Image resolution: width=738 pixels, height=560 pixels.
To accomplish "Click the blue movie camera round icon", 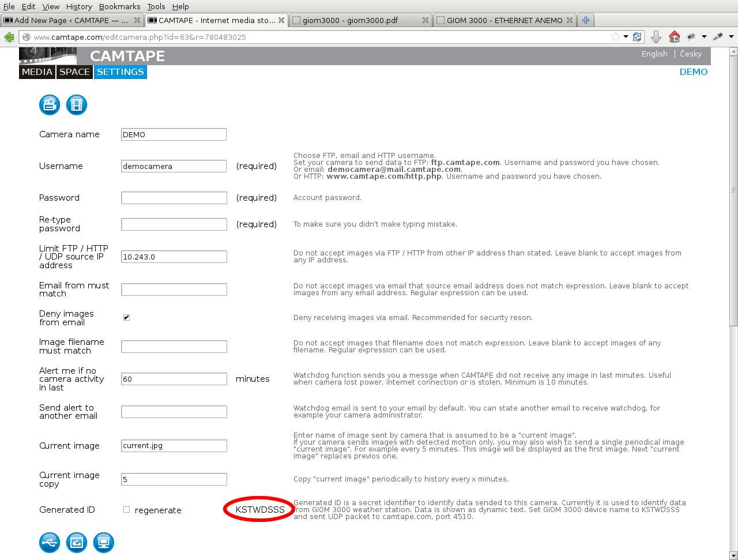I will [50, 105].
